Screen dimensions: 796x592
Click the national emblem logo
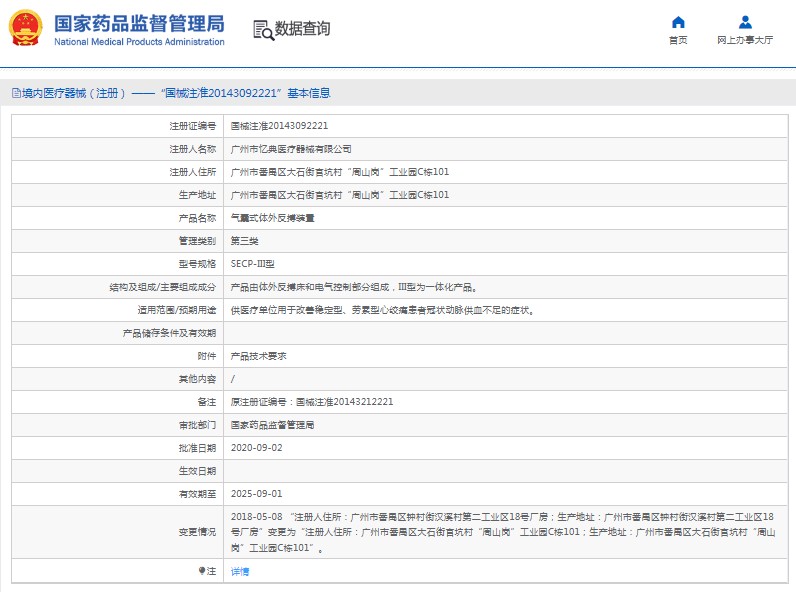click(x=25, y=28)
